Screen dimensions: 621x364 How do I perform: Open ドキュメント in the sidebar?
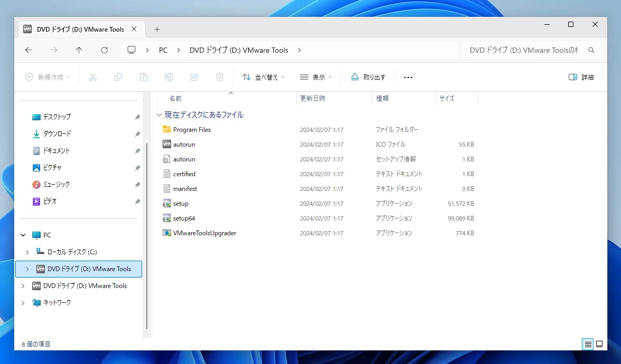56,151
